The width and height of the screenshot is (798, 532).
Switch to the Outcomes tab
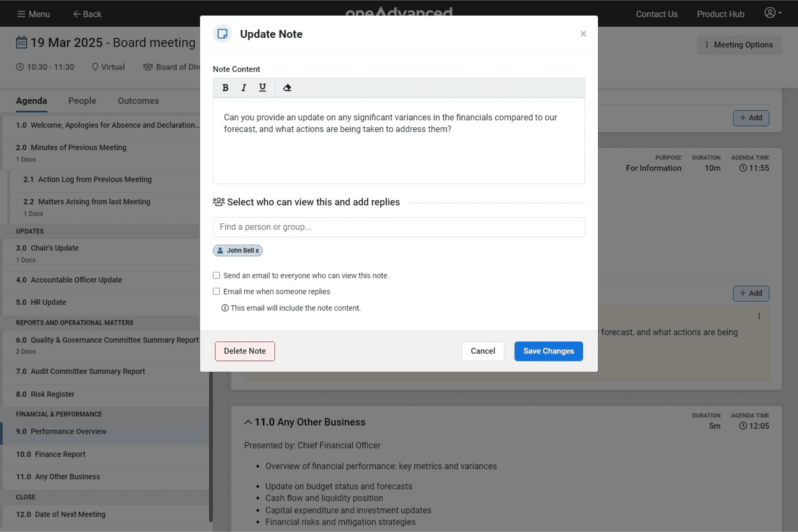138,101
